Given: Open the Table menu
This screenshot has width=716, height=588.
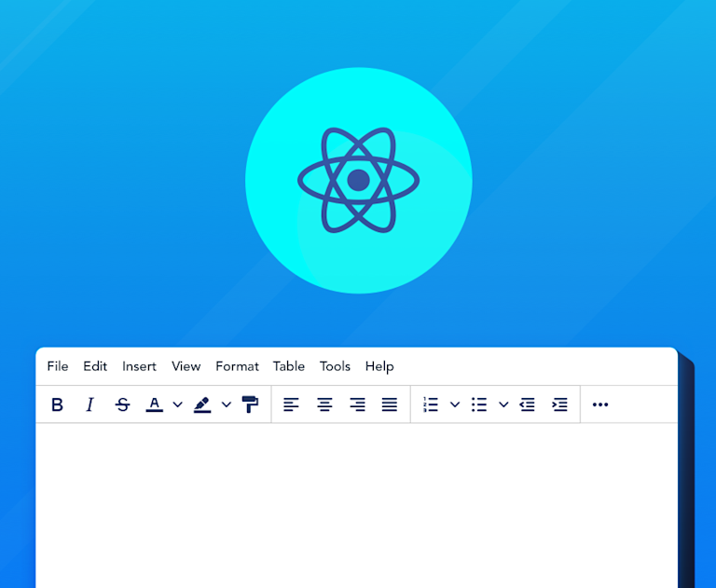Looking at the screenshot, I should [289, 366].
